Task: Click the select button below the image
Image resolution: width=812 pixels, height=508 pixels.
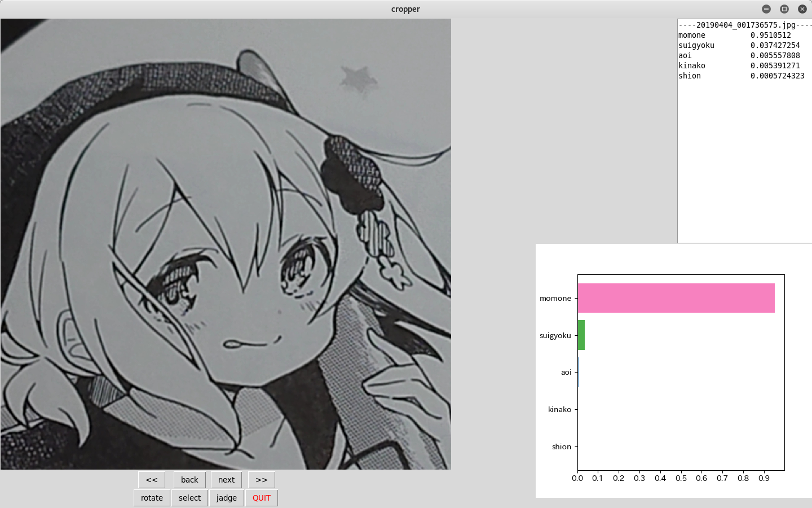Action: (x=189, y=498)
